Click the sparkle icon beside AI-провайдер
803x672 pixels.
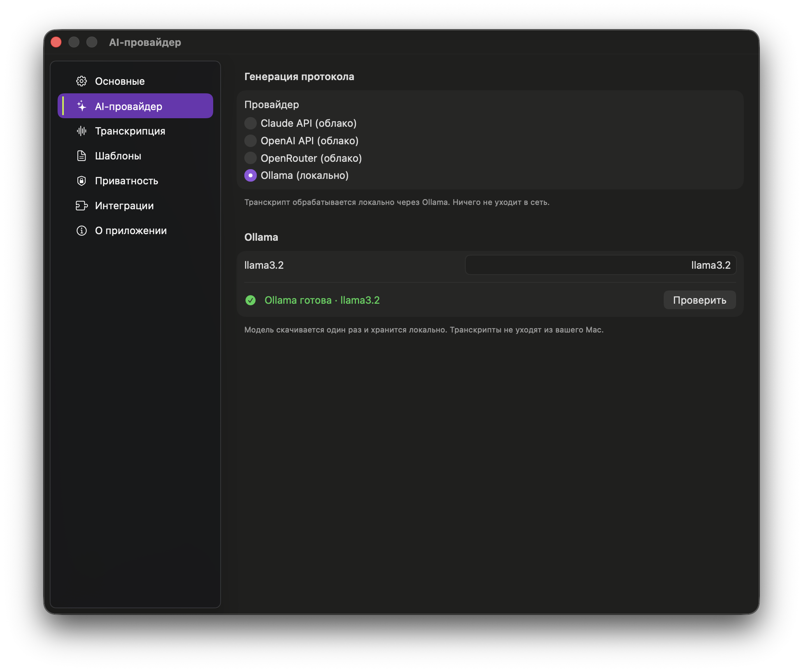(81, 106)
